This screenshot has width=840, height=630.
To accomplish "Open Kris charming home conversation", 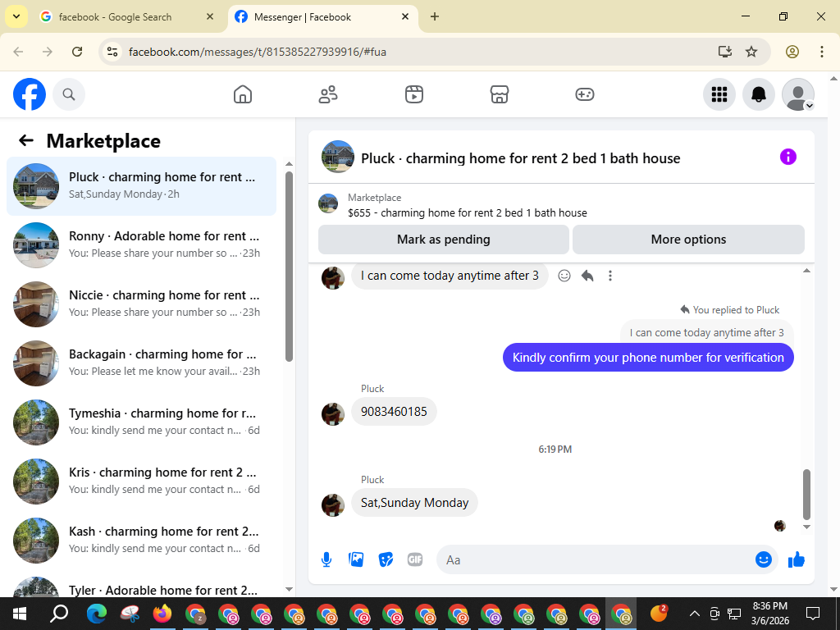I will tap(141, 481).
